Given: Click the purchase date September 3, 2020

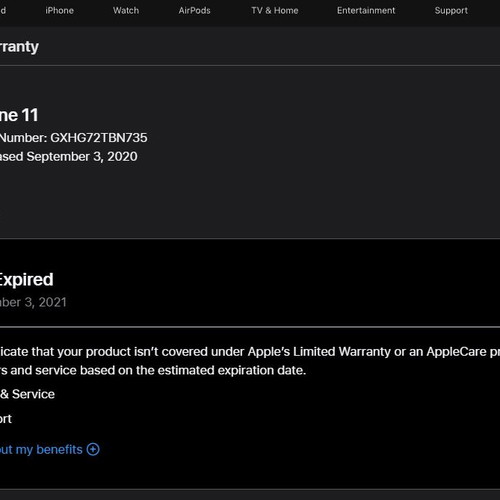Looking at the screenshot, I should coord(82,157).
